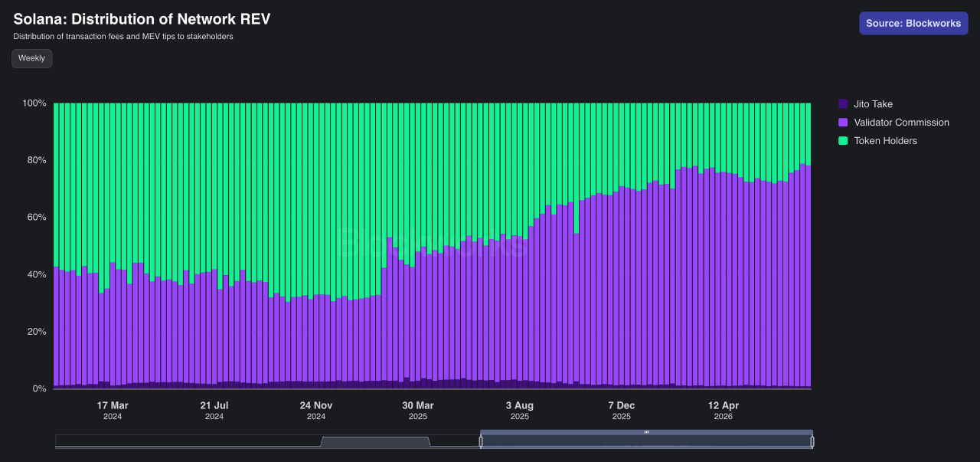Click the unselected left portion of navigator

click(267, 442)
